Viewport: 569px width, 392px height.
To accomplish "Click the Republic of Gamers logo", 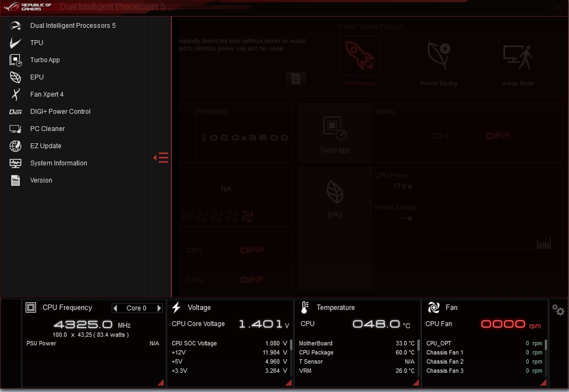I will pos(28,7).
